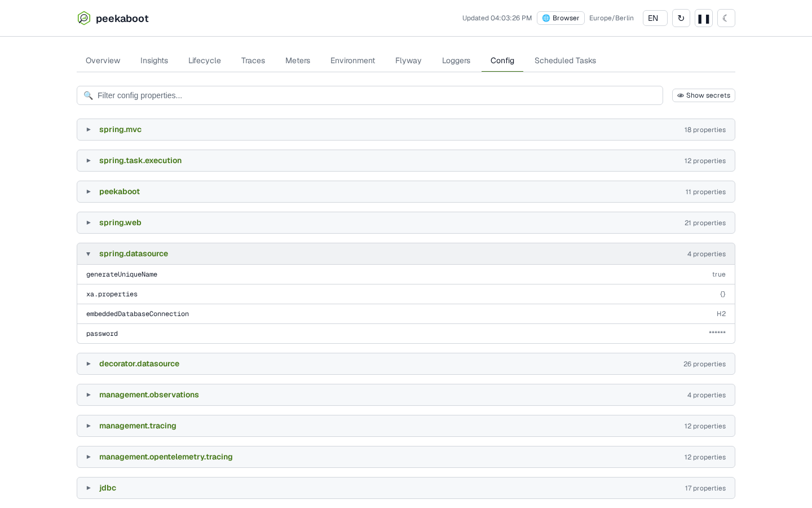Viewport: 812px width, 508px height.
Task: Expand the decorator.datasource group
Action: point(406,364)
